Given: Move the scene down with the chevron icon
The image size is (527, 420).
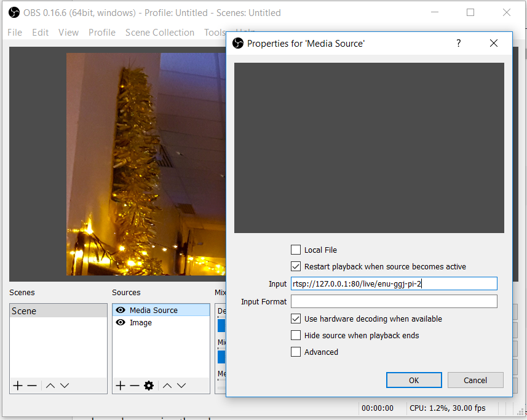Looking at the screenshot, I should click(x=63, y=386).
